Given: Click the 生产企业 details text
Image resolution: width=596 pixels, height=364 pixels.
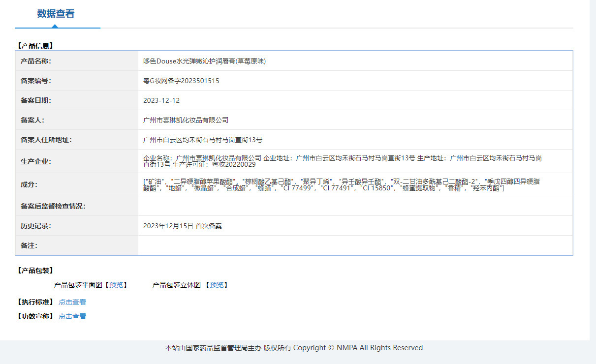Looking at the screenshot, I should (x=343, y=161).
